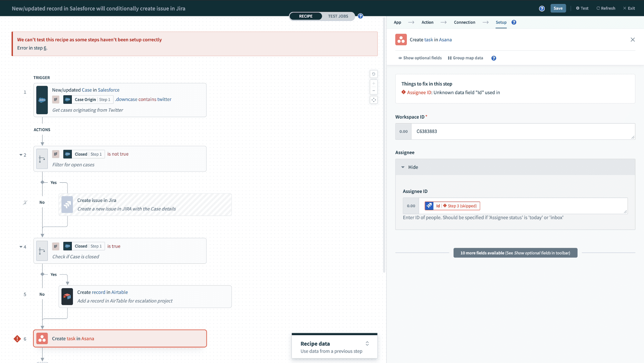
Task: Click the red error icon beside step 6
Action: (x=17, y=339)
